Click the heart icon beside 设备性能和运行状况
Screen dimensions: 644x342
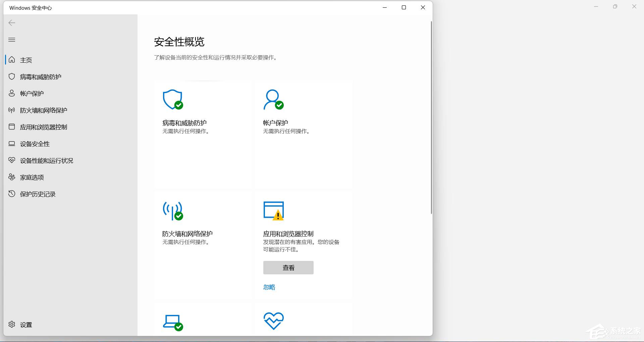(12, 160)
